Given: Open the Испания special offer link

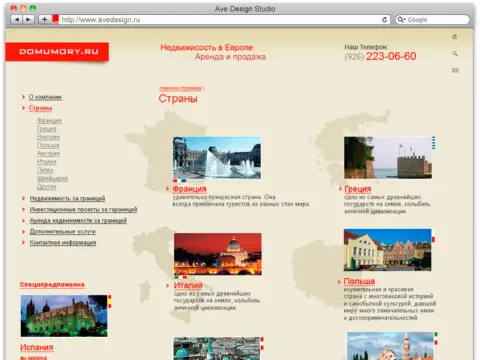Looking at the screenshot, I should click(37, 347).
